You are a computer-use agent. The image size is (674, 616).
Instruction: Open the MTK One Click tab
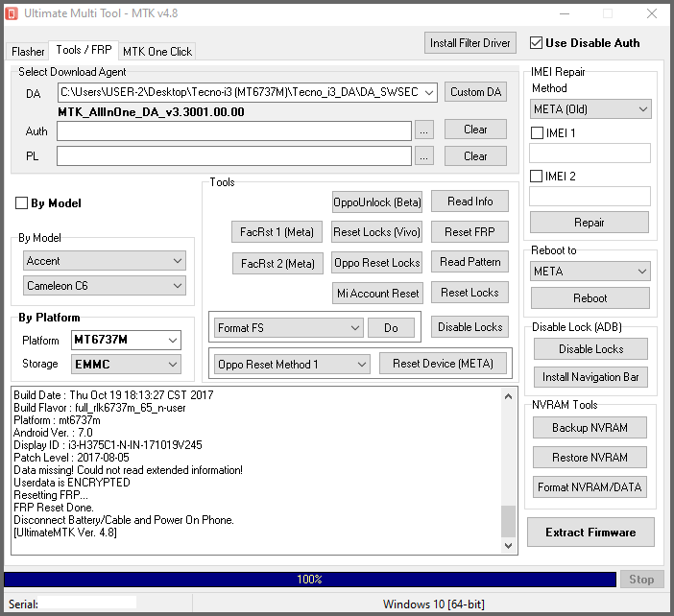pos(156,52)
